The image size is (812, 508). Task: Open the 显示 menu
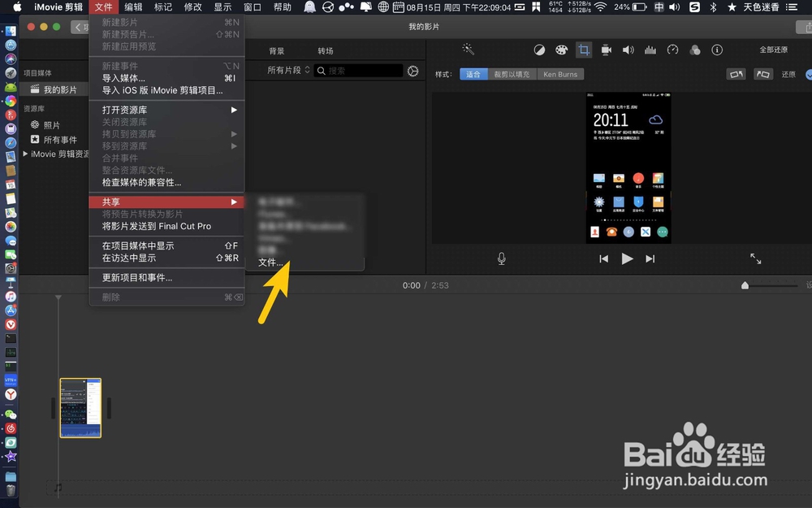pos(222,7)
